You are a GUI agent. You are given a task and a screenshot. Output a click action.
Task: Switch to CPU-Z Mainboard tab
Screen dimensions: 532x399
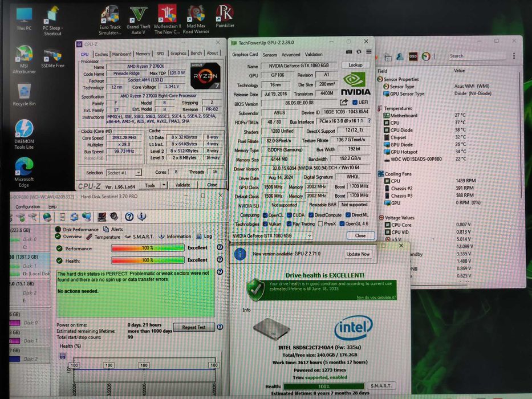tap(121, 54)
